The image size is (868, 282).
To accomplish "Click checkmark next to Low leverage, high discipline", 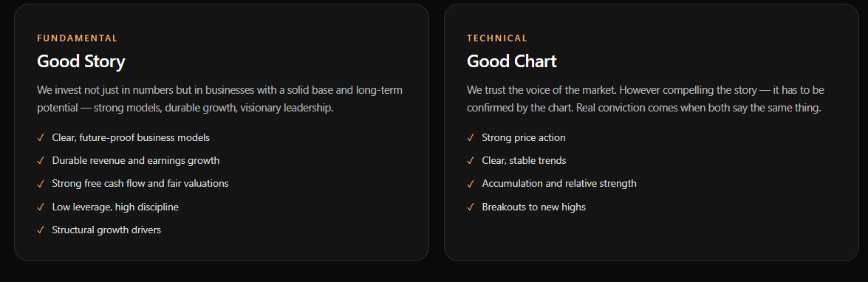I will tap(41, 207).
